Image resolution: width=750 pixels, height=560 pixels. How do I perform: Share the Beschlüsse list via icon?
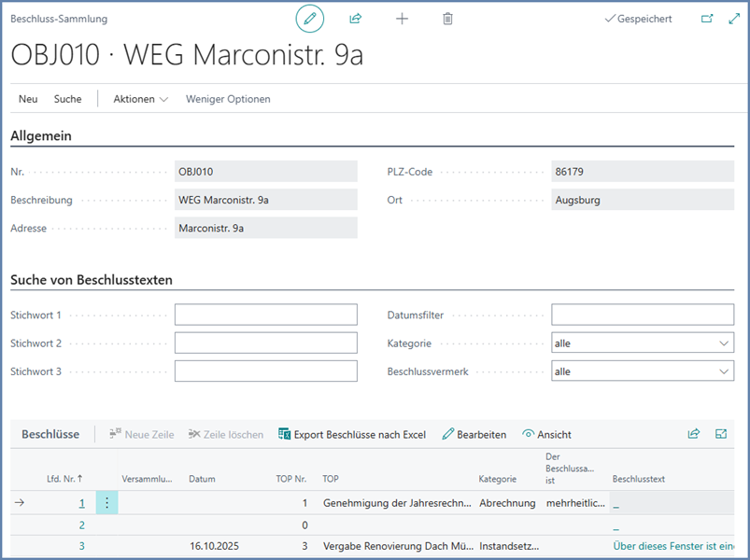694,434
